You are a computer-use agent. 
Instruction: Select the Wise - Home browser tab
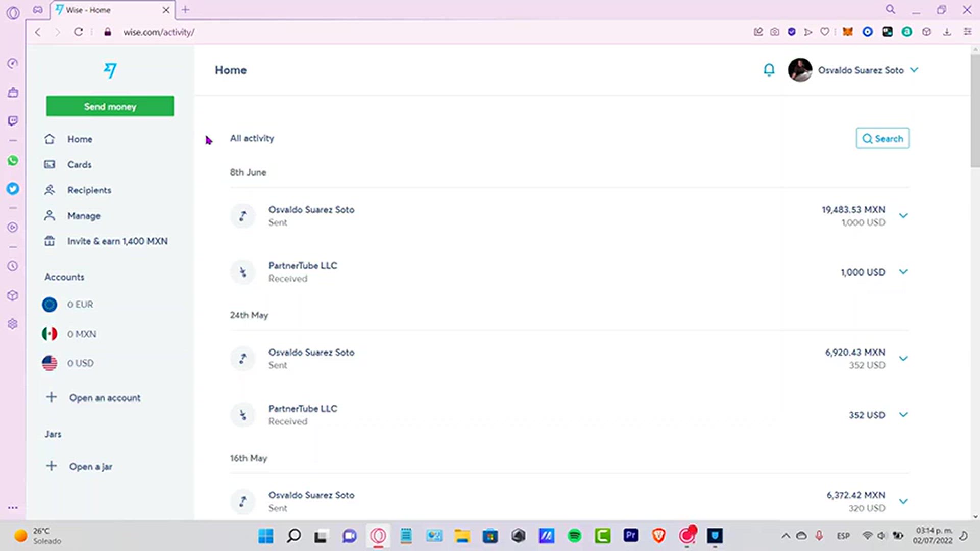click(x=112, y=10)
